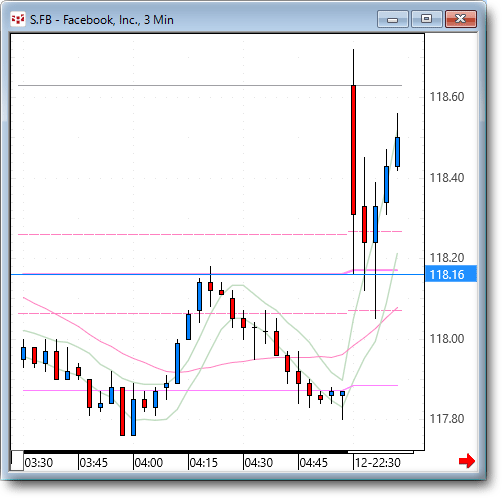The width and height of the screenshot is (504, 498).
Task: Click the 04:00 time axis label
Action: pos(149,463)
